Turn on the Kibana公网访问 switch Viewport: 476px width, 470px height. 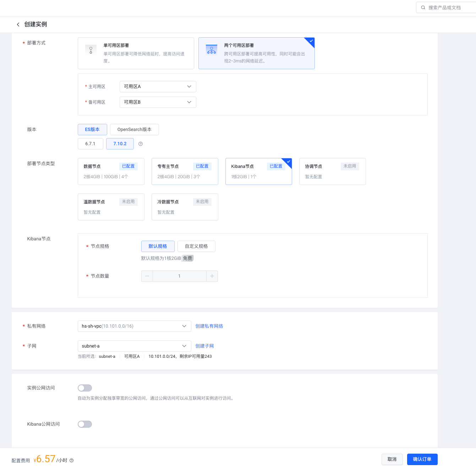(x=85, y=424)
